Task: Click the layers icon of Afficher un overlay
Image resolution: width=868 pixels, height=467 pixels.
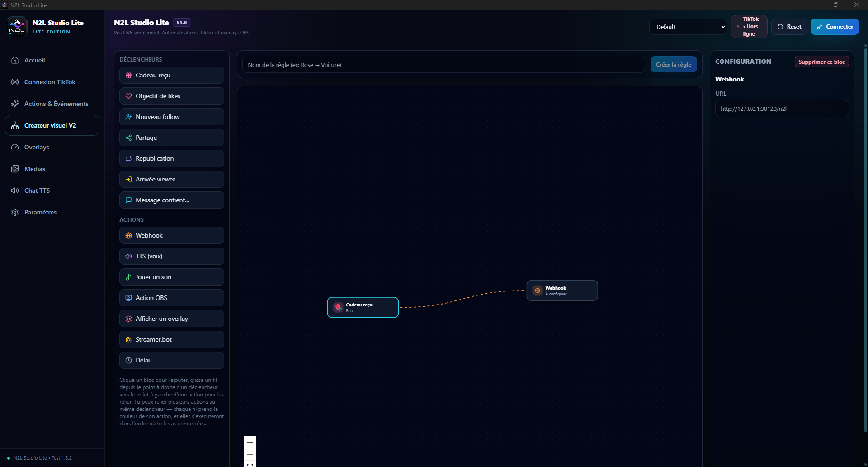Action: (x=128, y=319)
